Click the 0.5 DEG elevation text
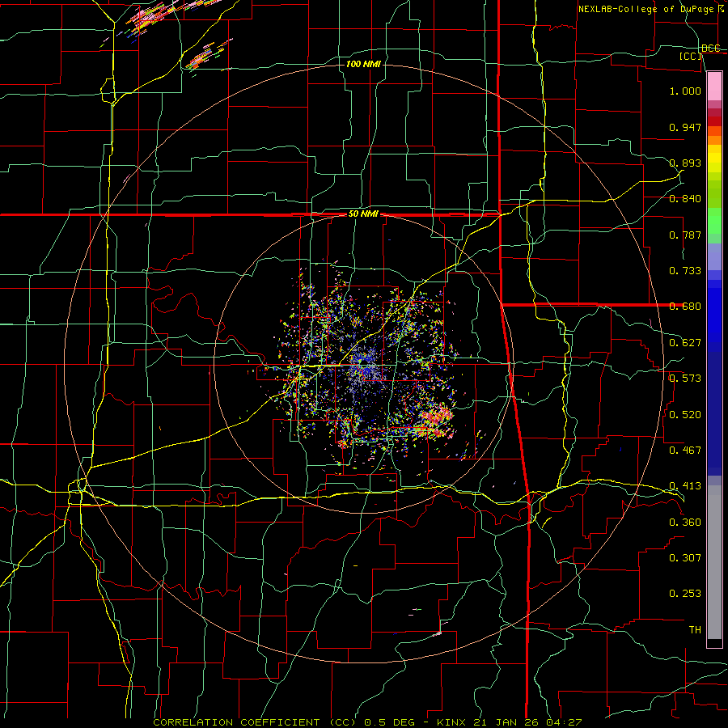This screenshot has height=728, width=728. 389,722
